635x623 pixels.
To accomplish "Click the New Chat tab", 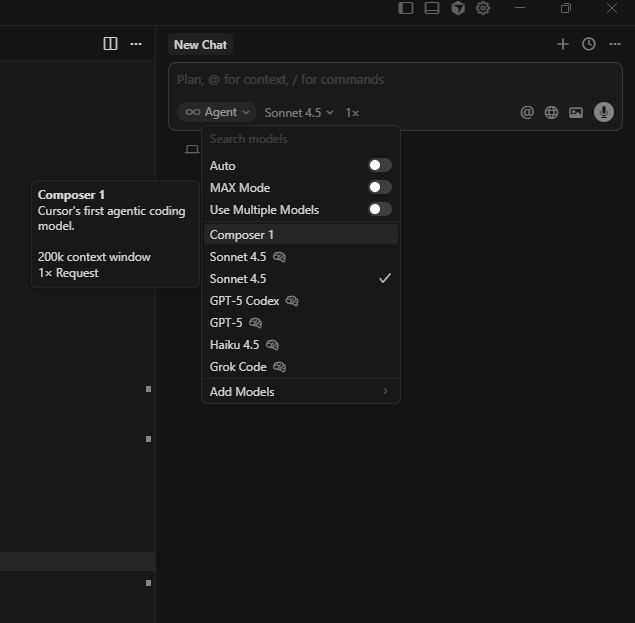I will point(200,45).
